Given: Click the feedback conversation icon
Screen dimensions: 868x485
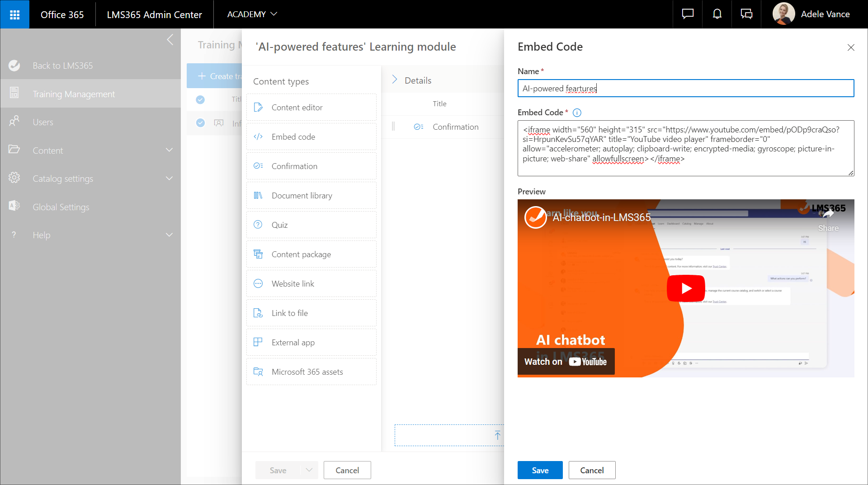Looking at the screenshot, I should pos(746,14).
